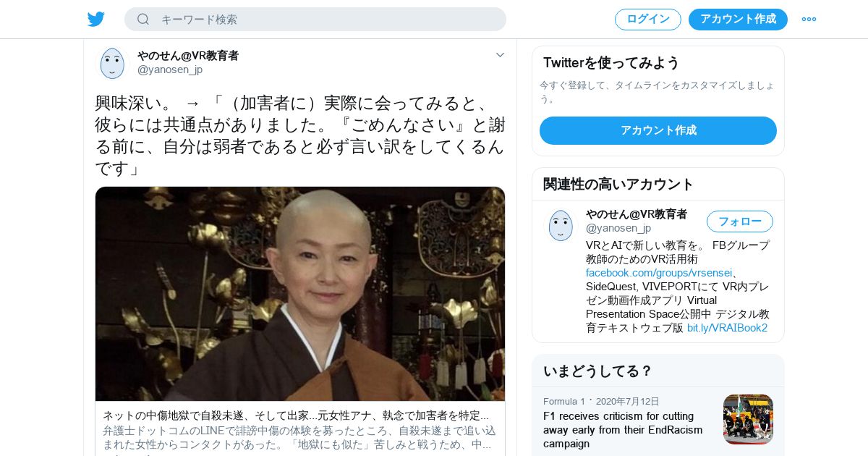Screen dimensions: 868x456
Task: Open the facebook.com/groups/vrsensei link
Action: (660, 273)
